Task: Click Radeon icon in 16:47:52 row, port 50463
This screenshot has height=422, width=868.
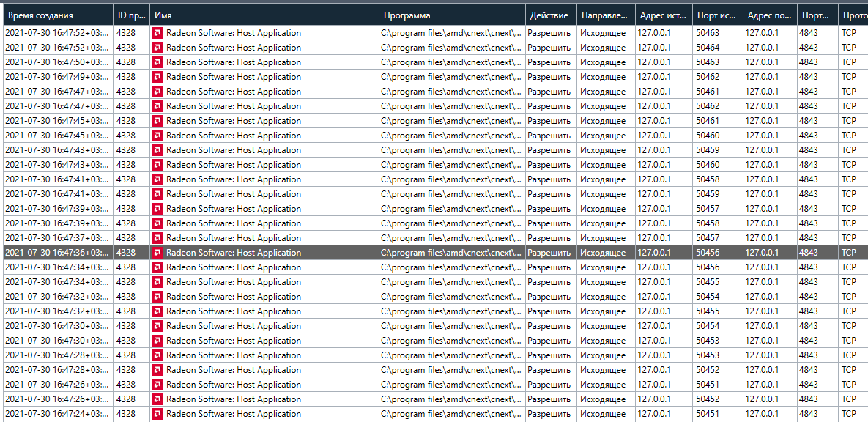Action: pos(157,33)
